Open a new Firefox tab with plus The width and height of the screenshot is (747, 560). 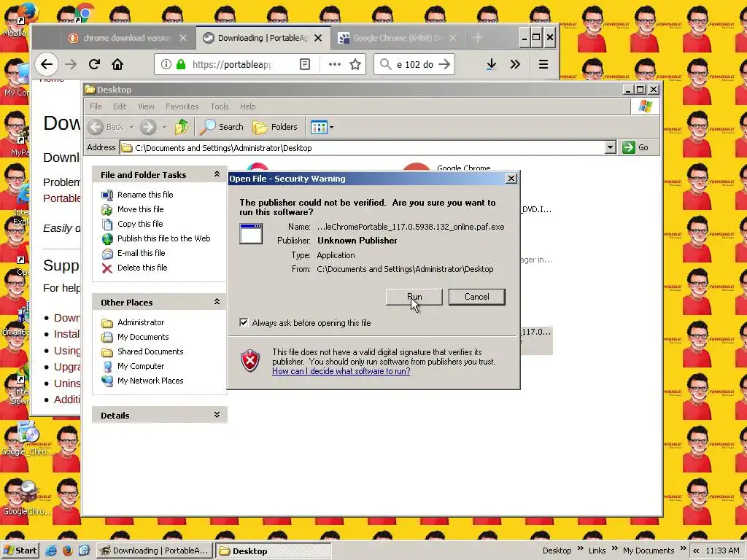click(x=478, y=37)
